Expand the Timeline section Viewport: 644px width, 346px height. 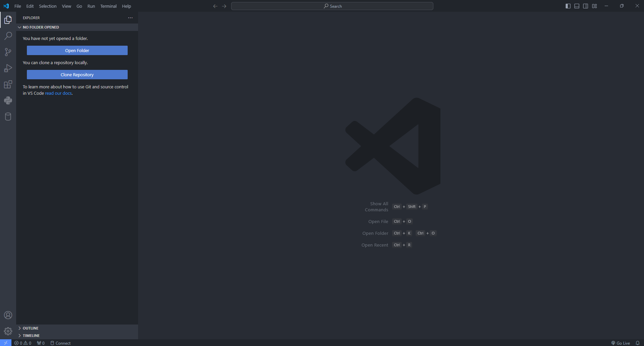point(77,336)
